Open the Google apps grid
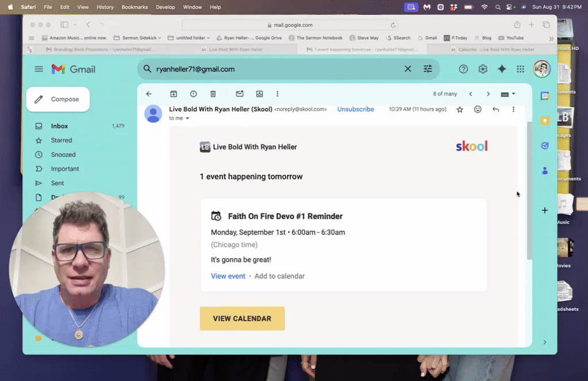Viewport: 588px width, 381px height. tap(520, 69)
